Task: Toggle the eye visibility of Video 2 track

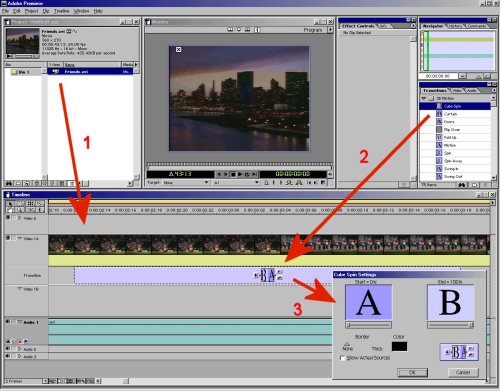Action: (x=8, y=218)
